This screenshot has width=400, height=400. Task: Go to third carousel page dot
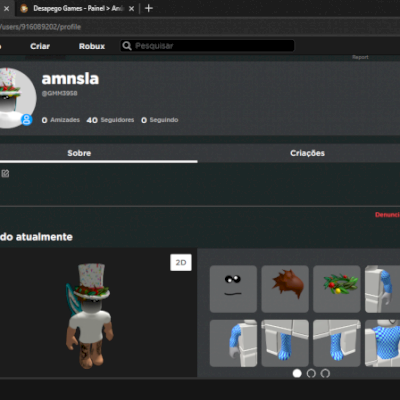[325, 373]
